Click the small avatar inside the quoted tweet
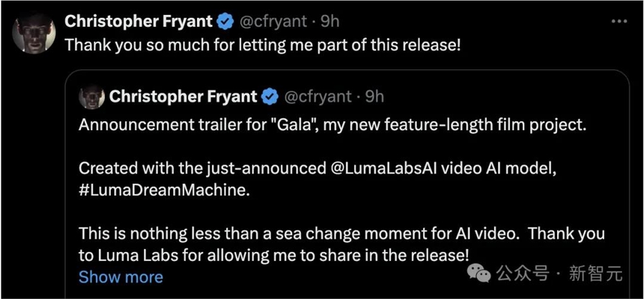This screenshot has height=299, width=644. (91, 97)
